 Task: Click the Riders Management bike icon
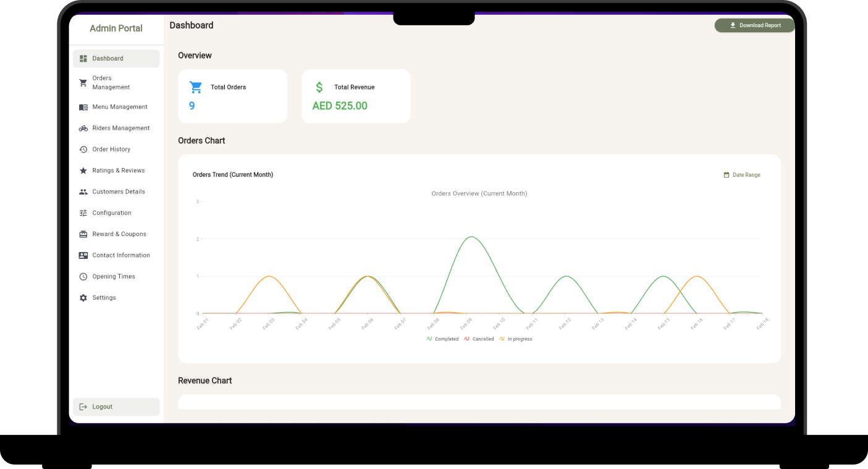(x=83, y=129)
